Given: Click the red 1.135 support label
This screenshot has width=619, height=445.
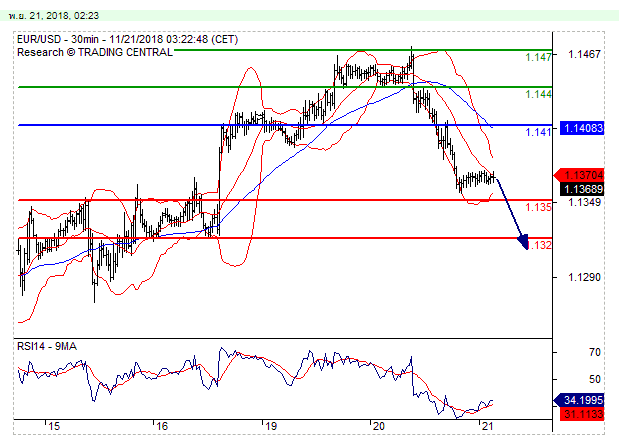Looking at the screenshot, I should (x=538, y=207).
